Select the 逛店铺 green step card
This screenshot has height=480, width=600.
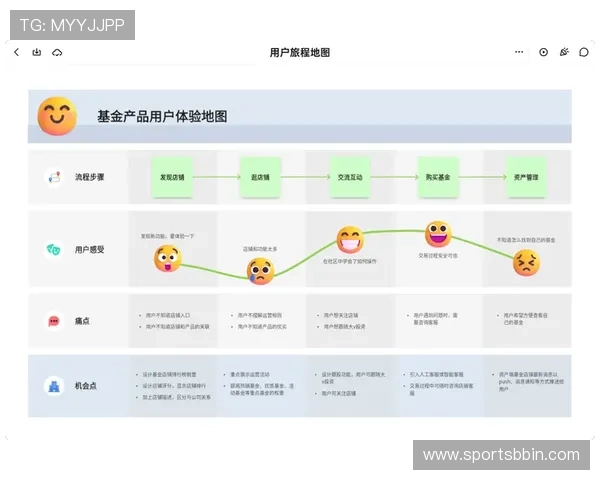pos(261,177)
